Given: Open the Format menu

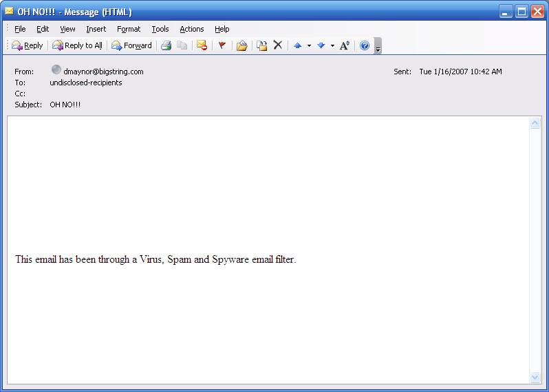Looking at the screenshot, I should tap(129, 29).
